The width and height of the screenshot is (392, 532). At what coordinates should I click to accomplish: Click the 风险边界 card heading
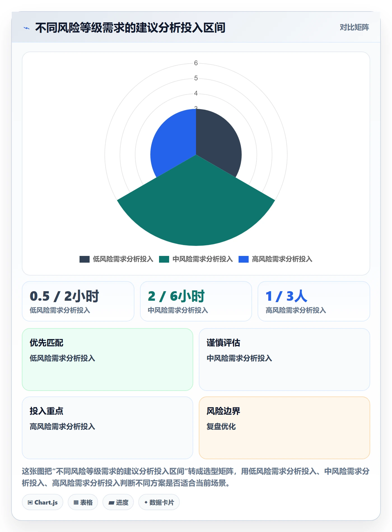click(x=223, y=411)
